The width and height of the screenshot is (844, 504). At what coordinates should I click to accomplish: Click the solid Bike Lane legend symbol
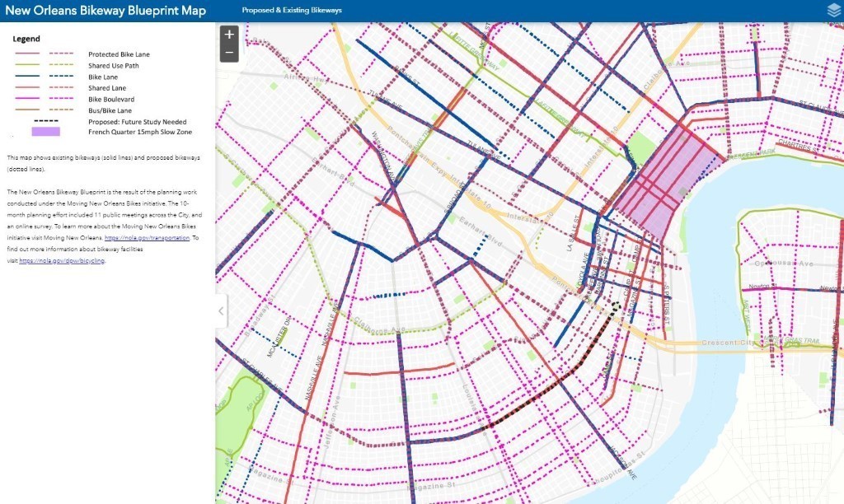[28, 77]
